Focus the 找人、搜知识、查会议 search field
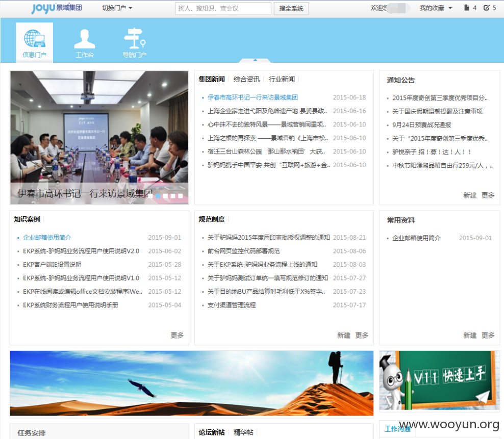 (223, 8)
